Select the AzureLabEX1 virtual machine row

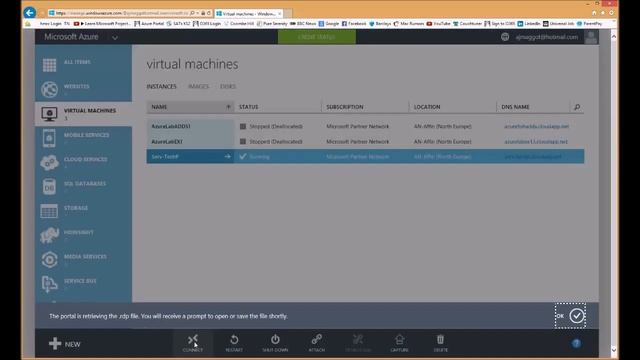(365, 141)
